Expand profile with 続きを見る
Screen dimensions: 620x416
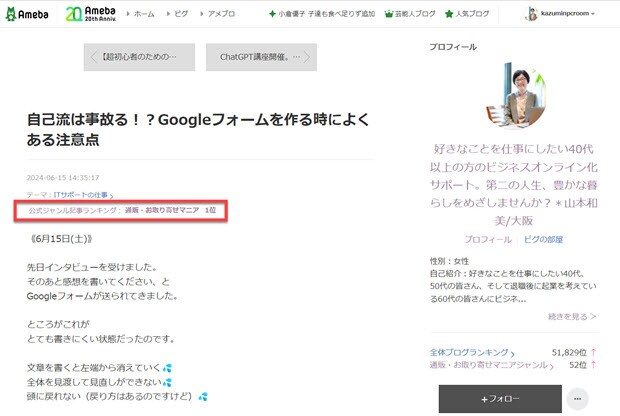pyautogui.click(x=572, y=316)
